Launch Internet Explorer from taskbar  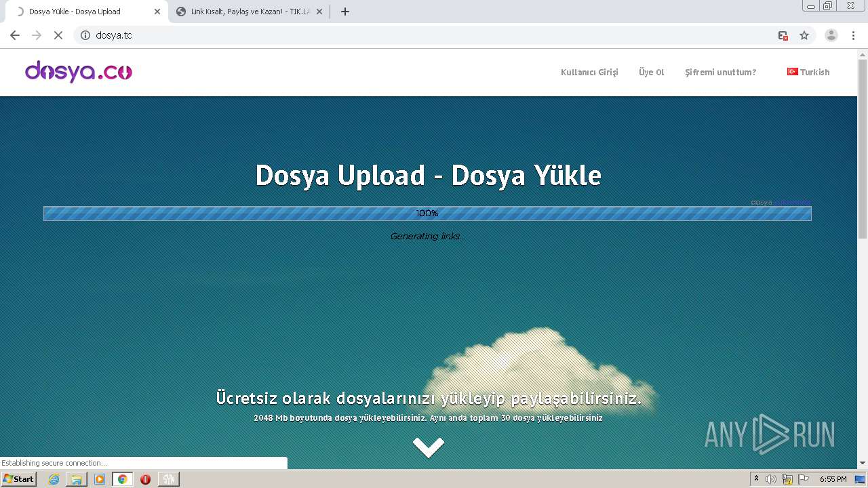[x=54, y=479]
